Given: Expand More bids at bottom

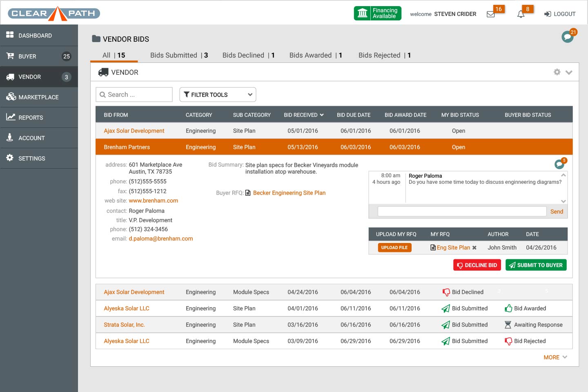Looking at the screenshot, I should tap(555, 357).
